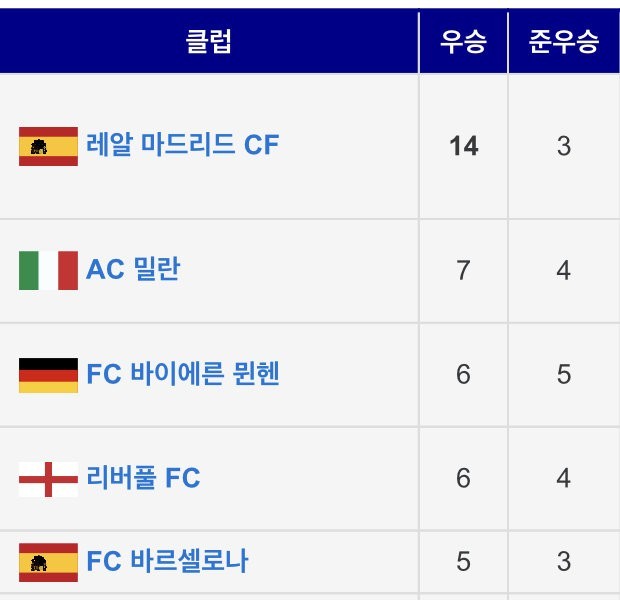620x600 pixels.
Task: Click the 우승 column header
Action: coord(463,42)
